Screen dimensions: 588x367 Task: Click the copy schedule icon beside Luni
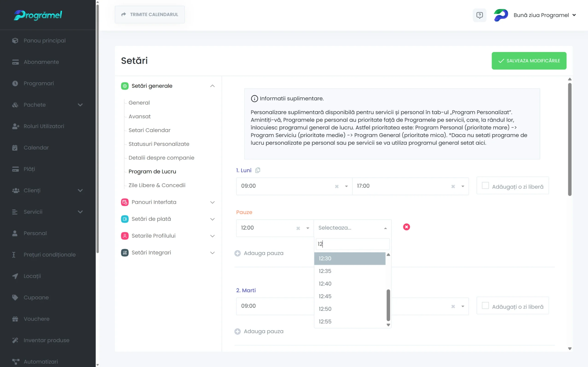(257, 170)
